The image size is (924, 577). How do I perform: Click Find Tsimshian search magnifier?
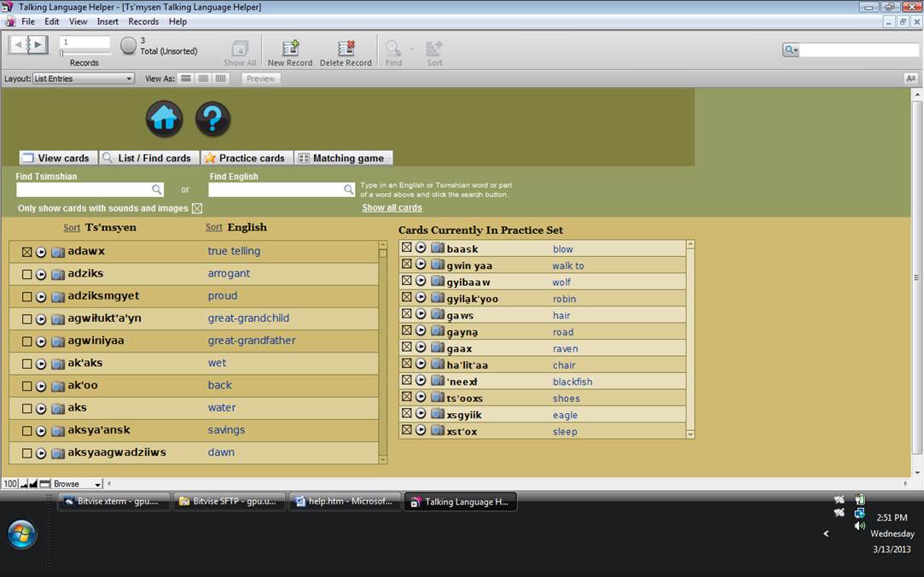(157, 189)
